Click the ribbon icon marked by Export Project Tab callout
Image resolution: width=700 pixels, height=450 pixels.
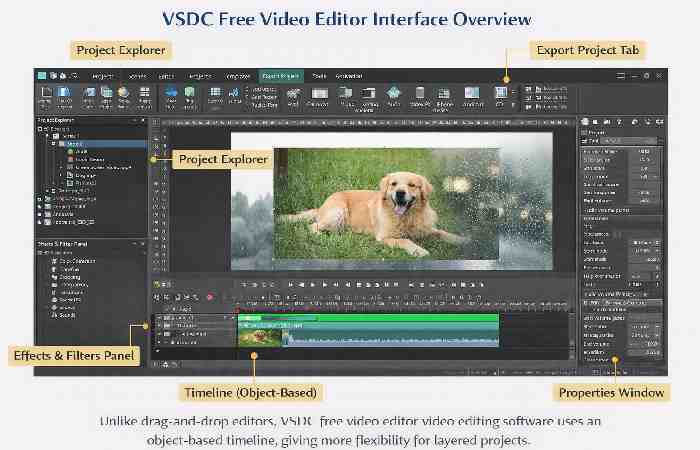click(x=501, y=92)
